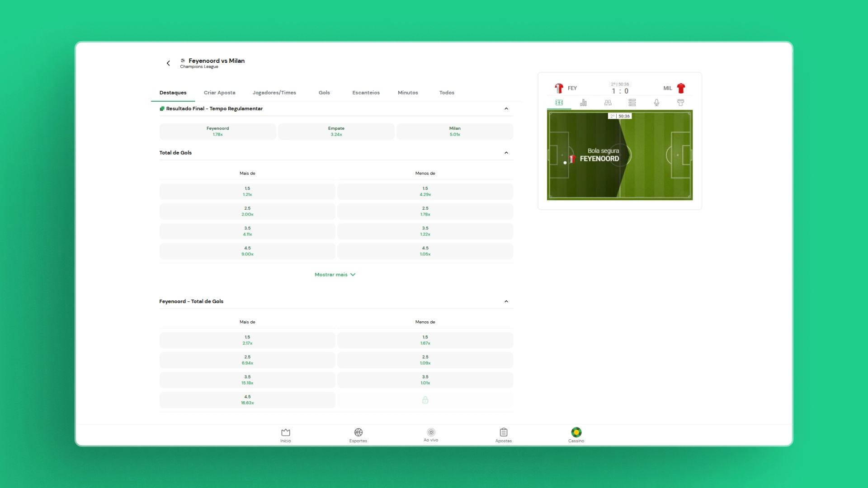
Task: Expand list with Mostrar mais
Action: pyautogui.click(x=335, y=275)
